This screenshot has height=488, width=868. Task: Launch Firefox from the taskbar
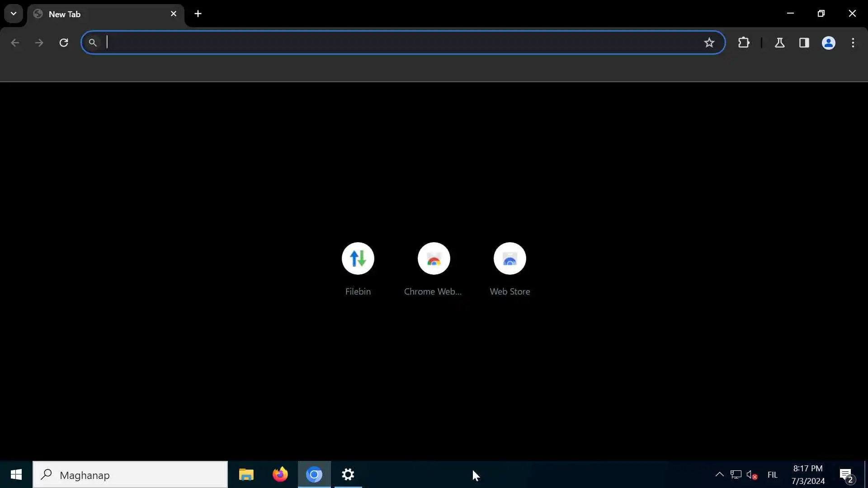tap(280, 474)
